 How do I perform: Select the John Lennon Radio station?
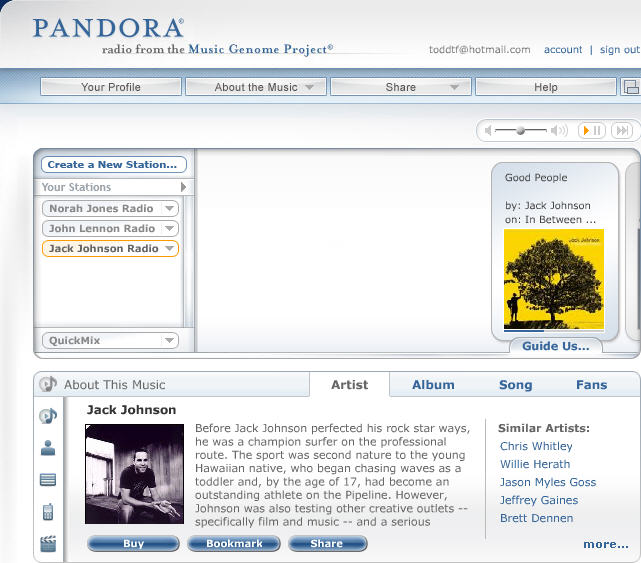pos(102,229)
